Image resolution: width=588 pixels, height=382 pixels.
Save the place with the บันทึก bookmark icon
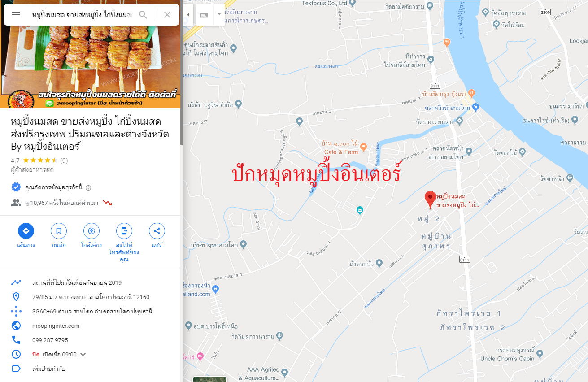(59, 231)
